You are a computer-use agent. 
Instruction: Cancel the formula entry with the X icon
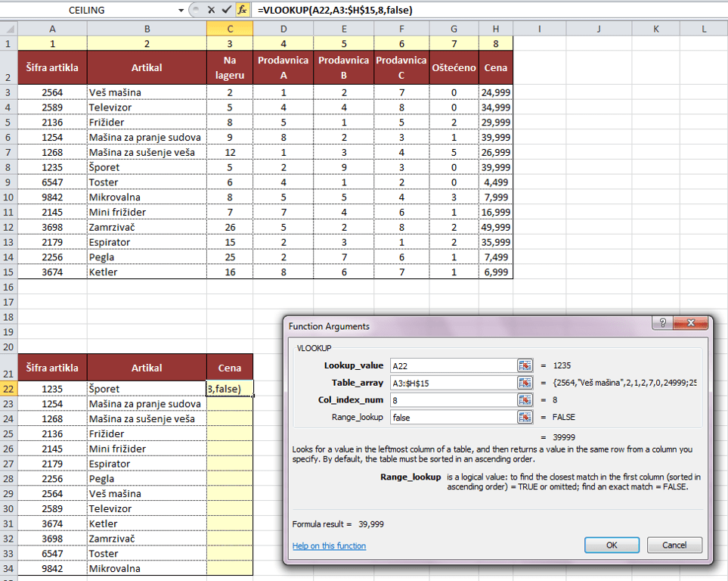[211, 10]
